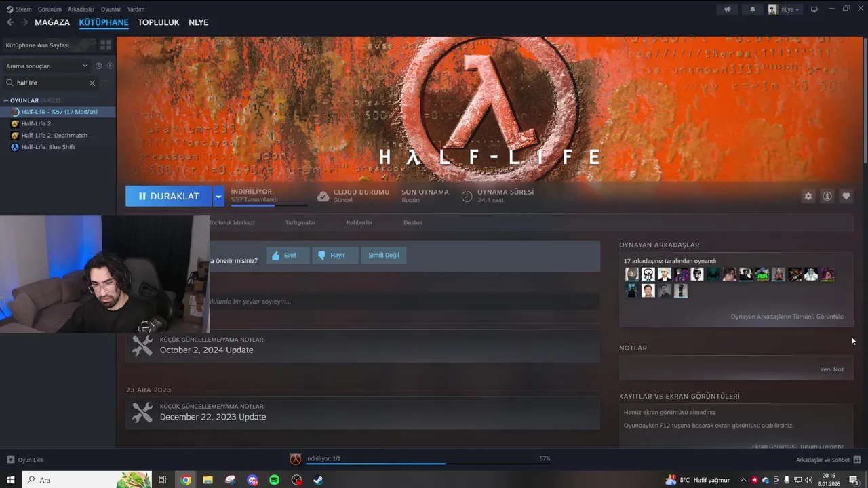
Task: Choose Hayır thumbs-down button
Action: (x=335, y=256)
